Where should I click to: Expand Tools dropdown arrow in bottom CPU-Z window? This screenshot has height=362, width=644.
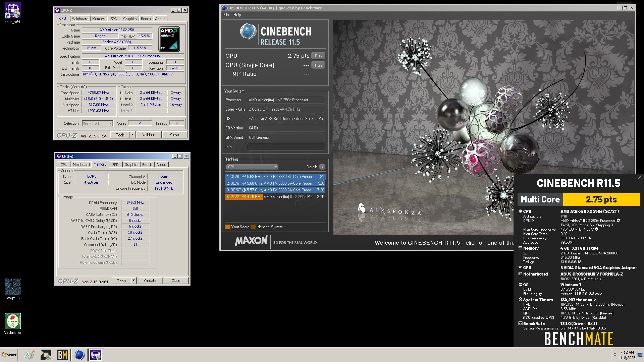[x=133, y=281]
